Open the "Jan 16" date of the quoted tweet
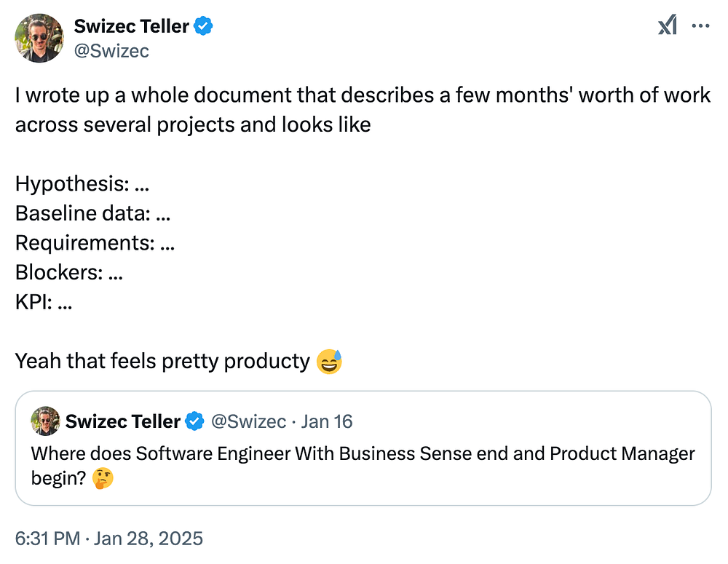This screenshot has width=728, height=564. (x=327, y=421)
